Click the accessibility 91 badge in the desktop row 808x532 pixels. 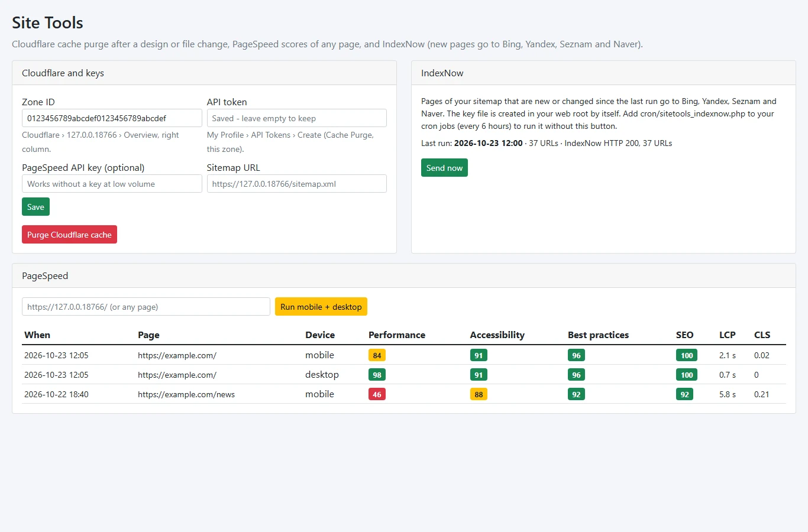[x=479, y=375]
